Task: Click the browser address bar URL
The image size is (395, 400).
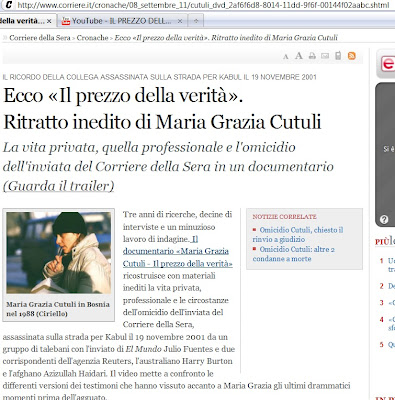Action: 203,5
